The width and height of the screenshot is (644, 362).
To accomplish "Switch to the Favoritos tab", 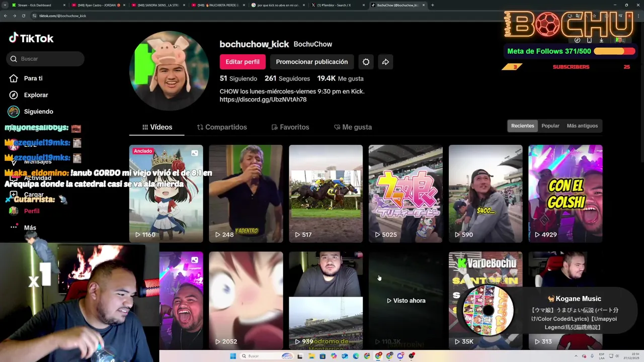I will [290, 127].
